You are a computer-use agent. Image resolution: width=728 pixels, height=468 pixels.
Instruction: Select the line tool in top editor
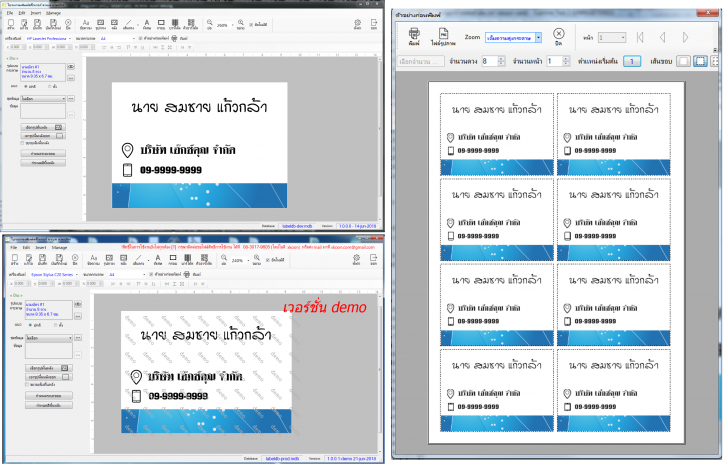129,24
